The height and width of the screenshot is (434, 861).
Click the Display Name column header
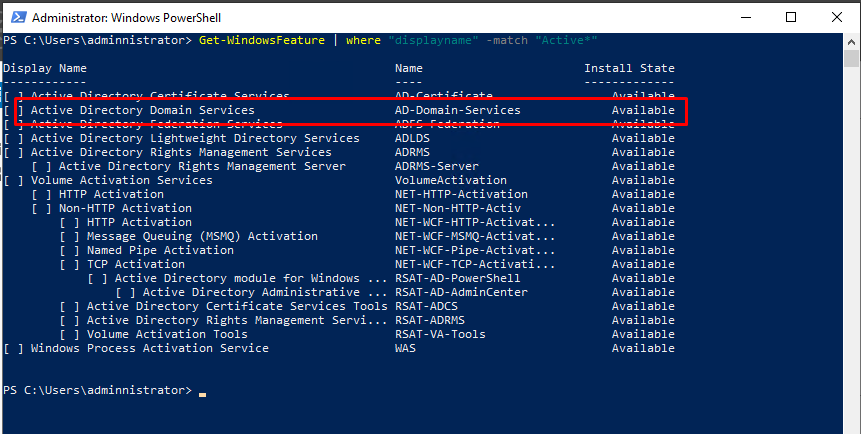click(45, 68)
